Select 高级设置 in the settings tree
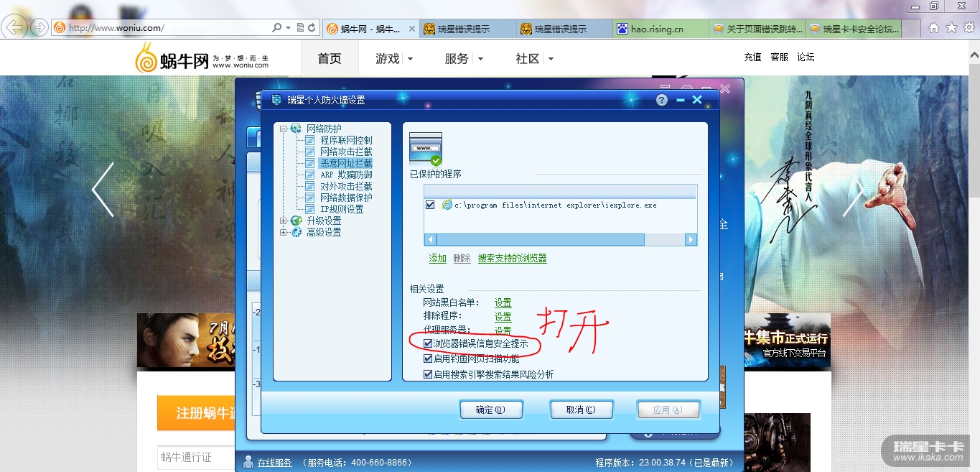Screen dimensions: 980x472 click(x=324, y=232)
